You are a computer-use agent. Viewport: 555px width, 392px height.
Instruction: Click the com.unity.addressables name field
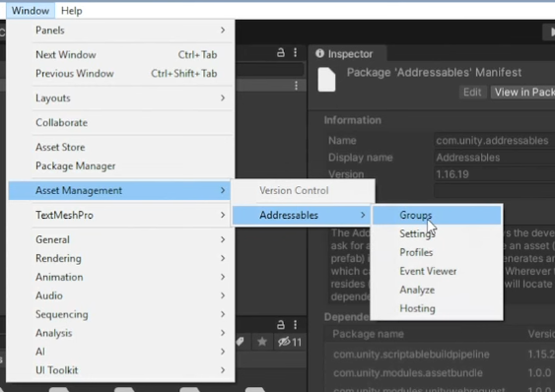click(x=495, y=141)
